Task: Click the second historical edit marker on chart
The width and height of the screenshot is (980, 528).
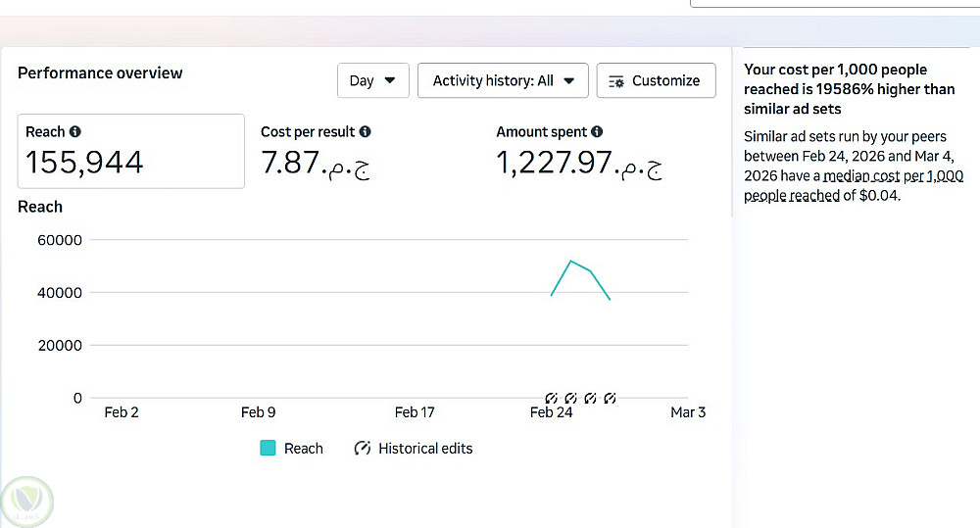Action: (x=570, y=398)
